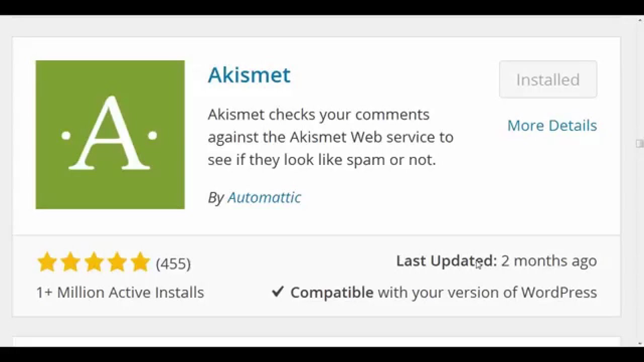Click the fifth rating star
644x362 pixels.
click(140, 262)
